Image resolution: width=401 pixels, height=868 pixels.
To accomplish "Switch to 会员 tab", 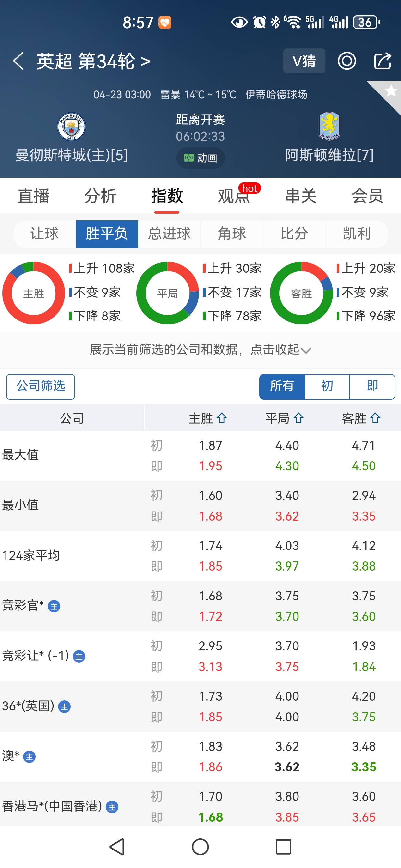I will 368,196.
